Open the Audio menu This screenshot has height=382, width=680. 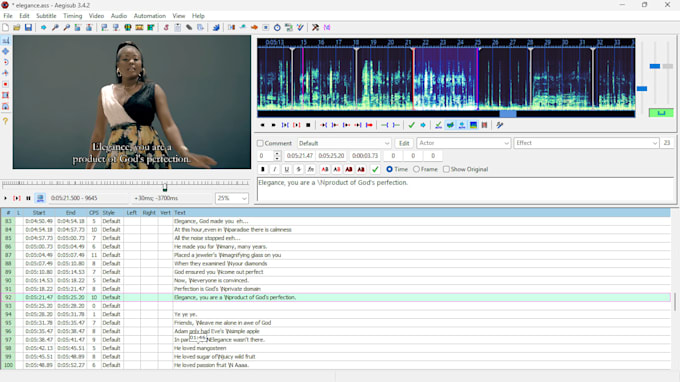(119, 16)
